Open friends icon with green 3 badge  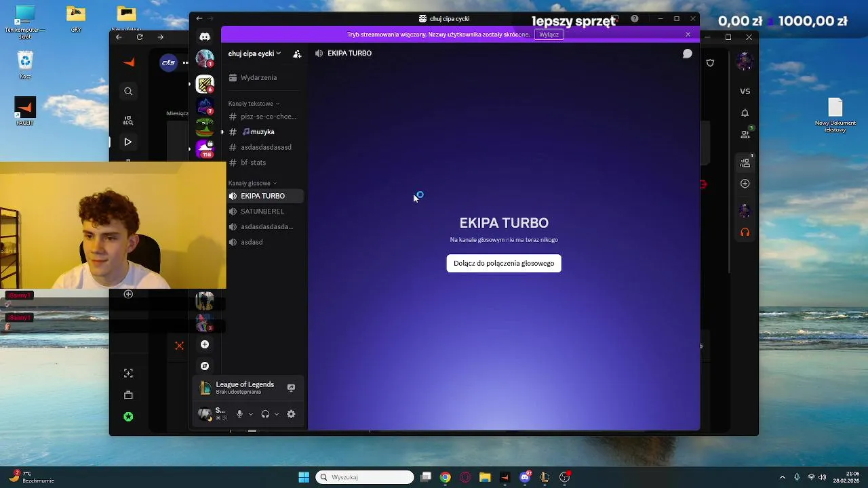745,134
